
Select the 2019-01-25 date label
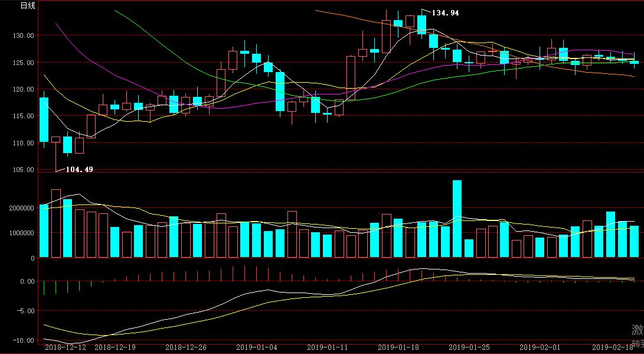coord(469,347)
